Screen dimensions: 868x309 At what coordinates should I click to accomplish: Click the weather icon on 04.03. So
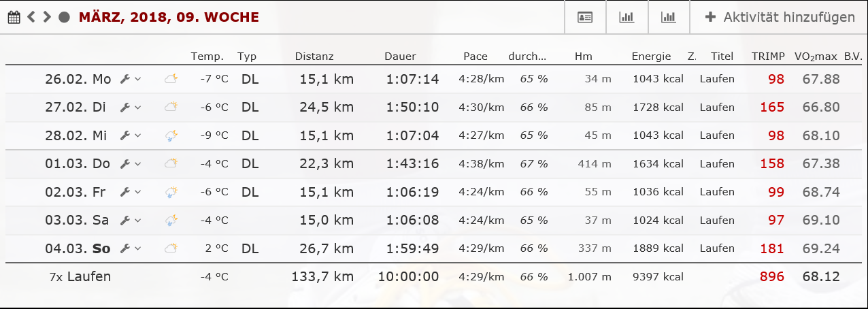click(x=171, y=249)
